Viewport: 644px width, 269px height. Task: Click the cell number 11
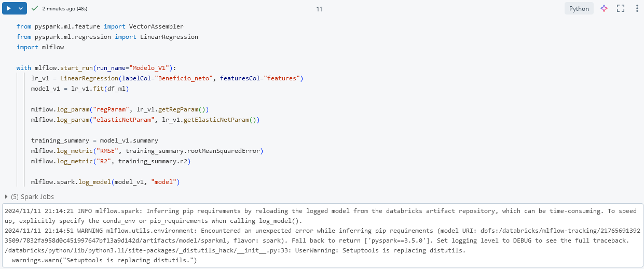320,9
